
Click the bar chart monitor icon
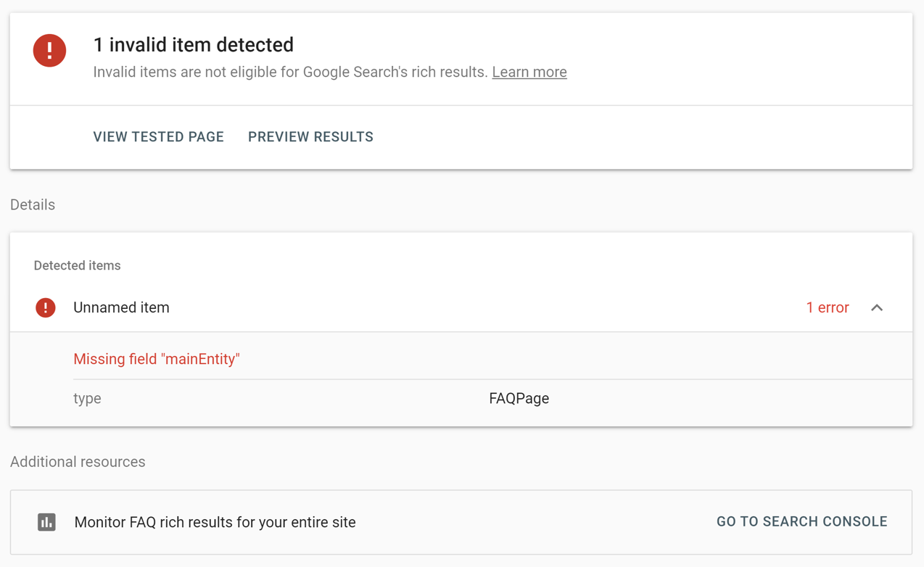coord(46,522)
